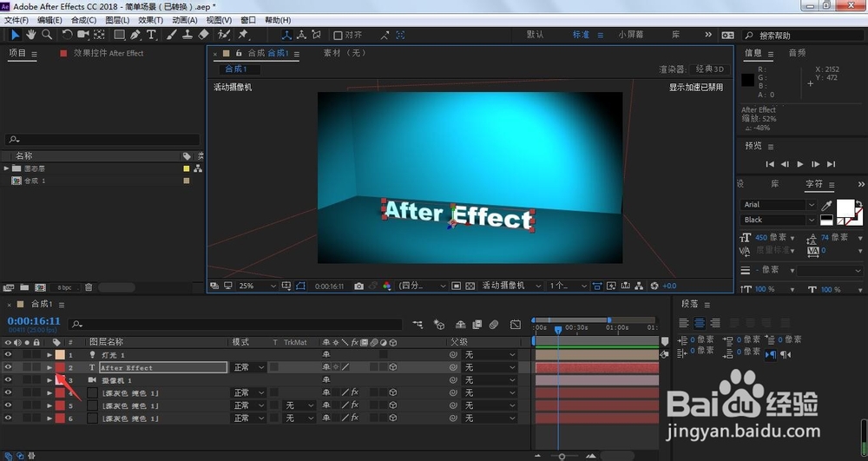Click the white fill color swatch

point(845,208)
